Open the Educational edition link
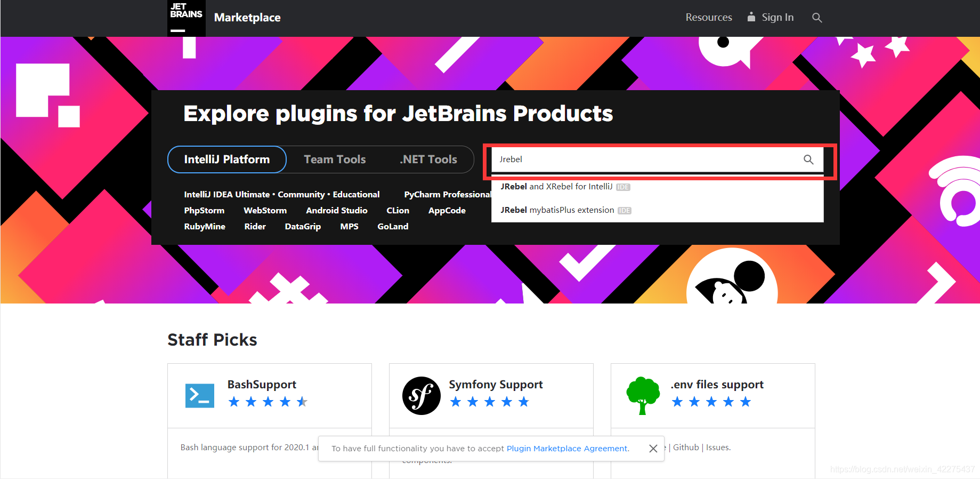980x479 pixels. [356, 195]
